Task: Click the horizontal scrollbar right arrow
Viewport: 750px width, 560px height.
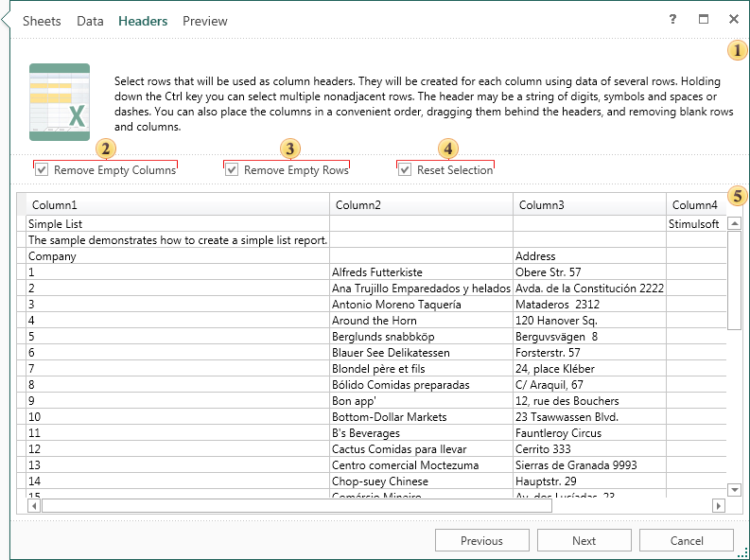Action: [719, 506]
